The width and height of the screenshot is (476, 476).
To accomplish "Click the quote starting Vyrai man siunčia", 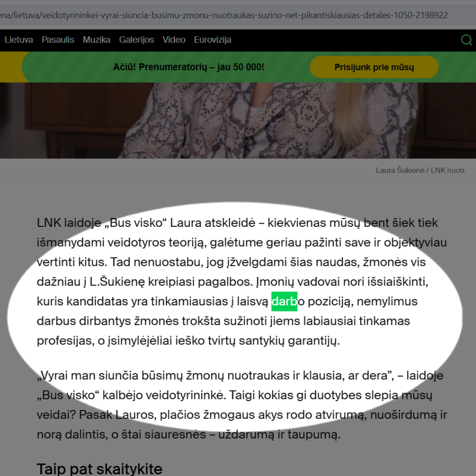I will [x=242, y=405].
